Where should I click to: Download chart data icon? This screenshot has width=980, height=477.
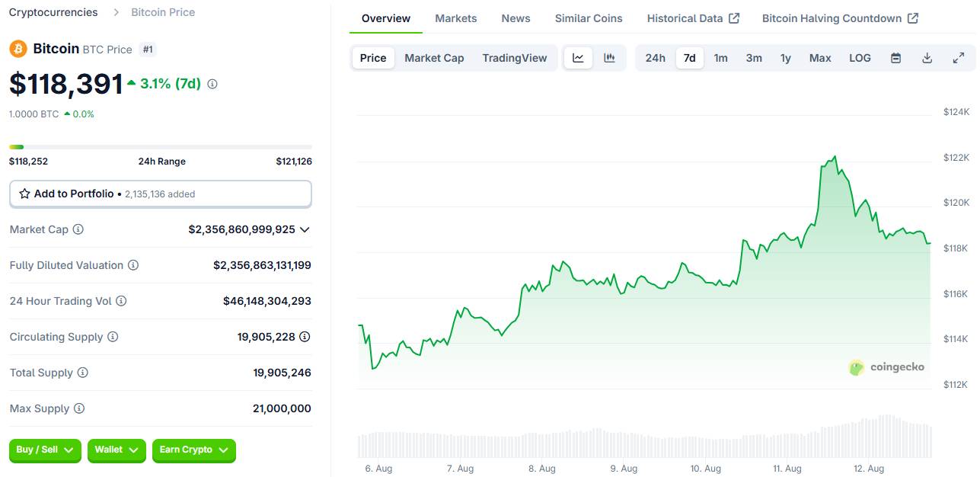point(927,58)
